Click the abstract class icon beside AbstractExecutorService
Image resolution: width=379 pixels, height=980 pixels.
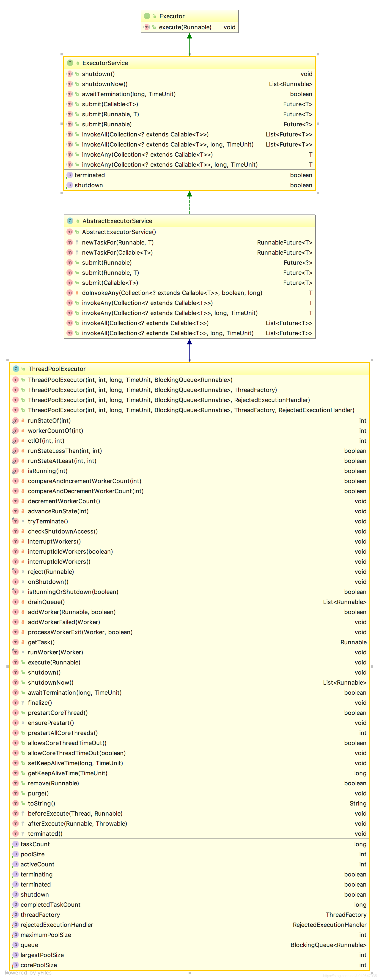(70, 221)
